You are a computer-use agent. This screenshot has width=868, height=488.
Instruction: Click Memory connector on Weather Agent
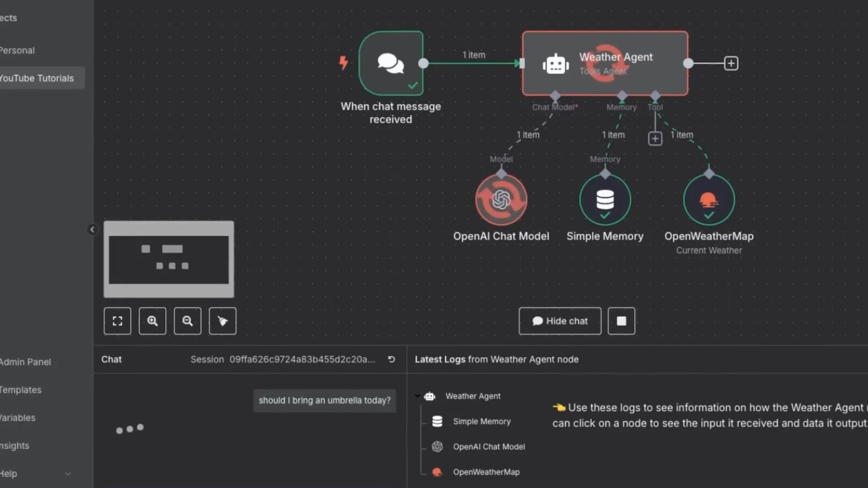pyautogui.click(x=622, y=95)
